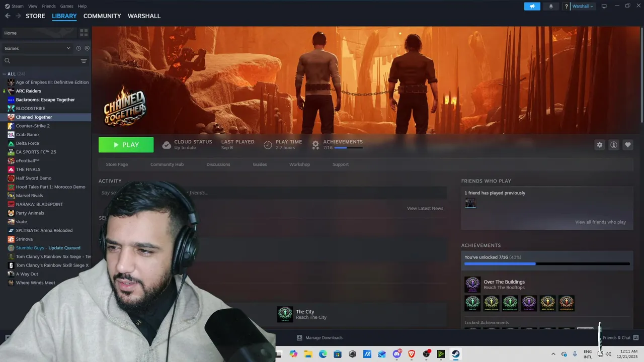Viewport: 644px width, 362px height.
Task: Click The City achievement icon in activity
Action: pos(285,314)
